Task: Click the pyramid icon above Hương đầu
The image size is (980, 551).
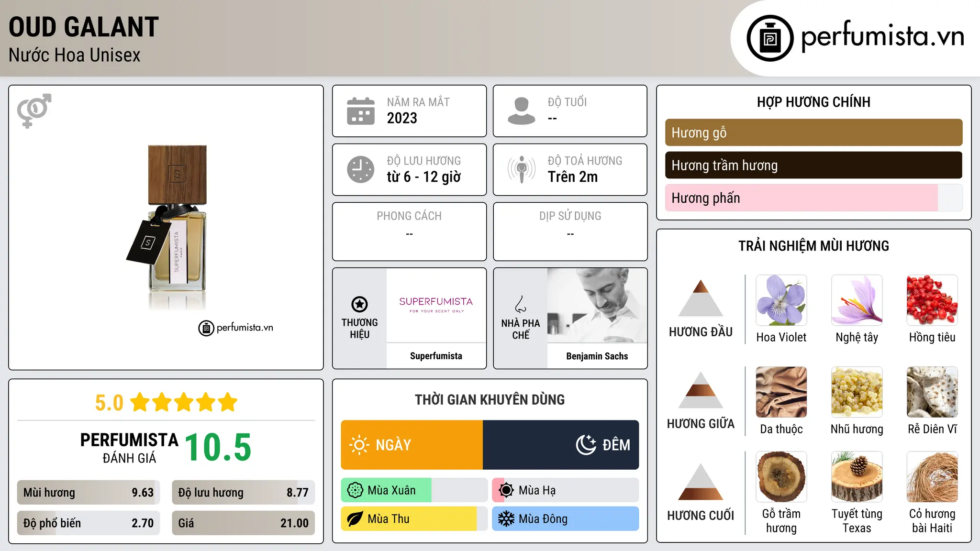Action: (x=701, y=298)
